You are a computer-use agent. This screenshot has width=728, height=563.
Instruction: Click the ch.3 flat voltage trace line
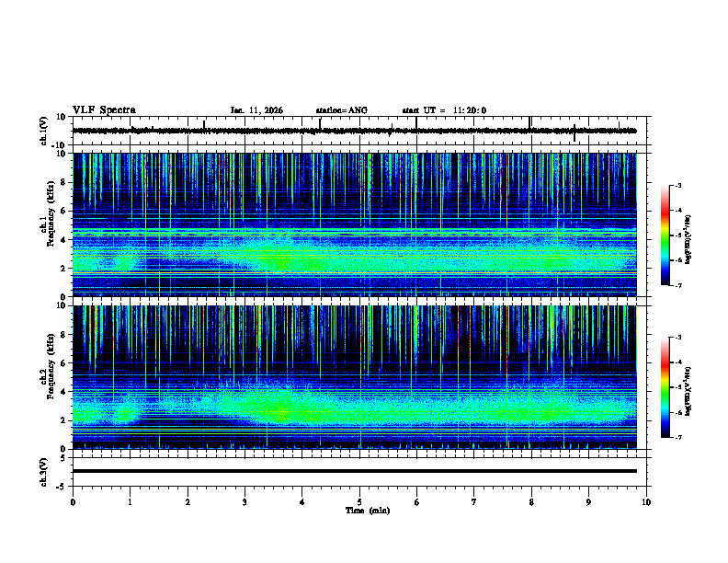tap(355, 471)
